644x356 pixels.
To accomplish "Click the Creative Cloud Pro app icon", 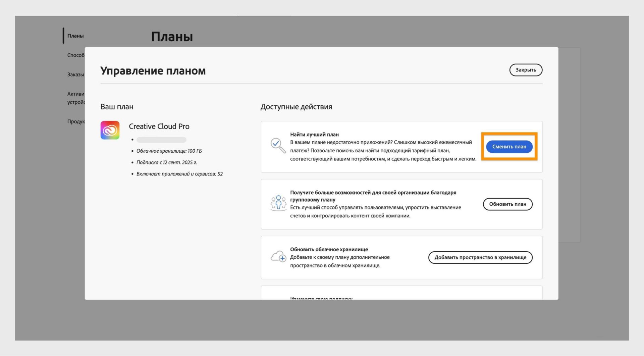I will 110,130.
